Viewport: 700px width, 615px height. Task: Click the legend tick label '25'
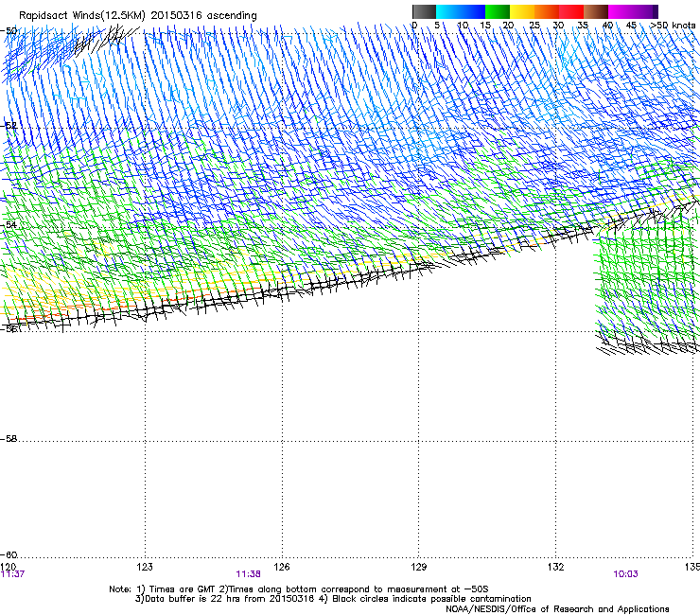pos(534,26)
